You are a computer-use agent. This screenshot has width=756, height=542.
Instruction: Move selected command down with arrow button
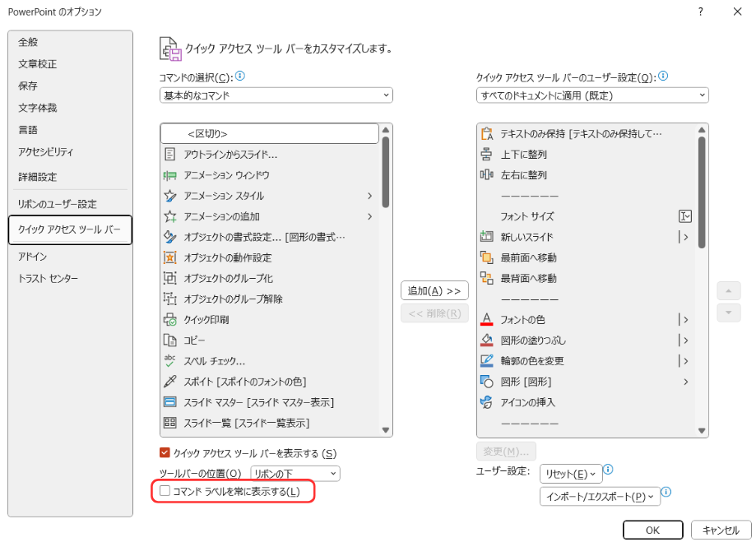729,313
